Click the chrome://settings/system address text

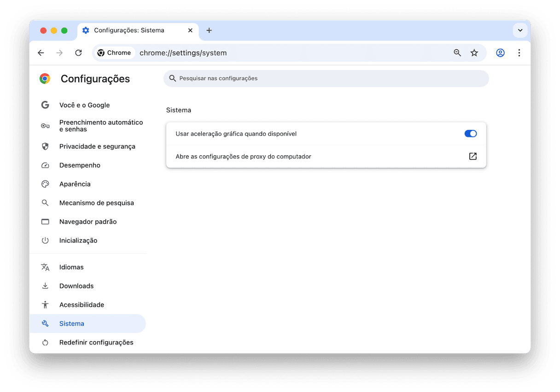(x=183, y=53)
